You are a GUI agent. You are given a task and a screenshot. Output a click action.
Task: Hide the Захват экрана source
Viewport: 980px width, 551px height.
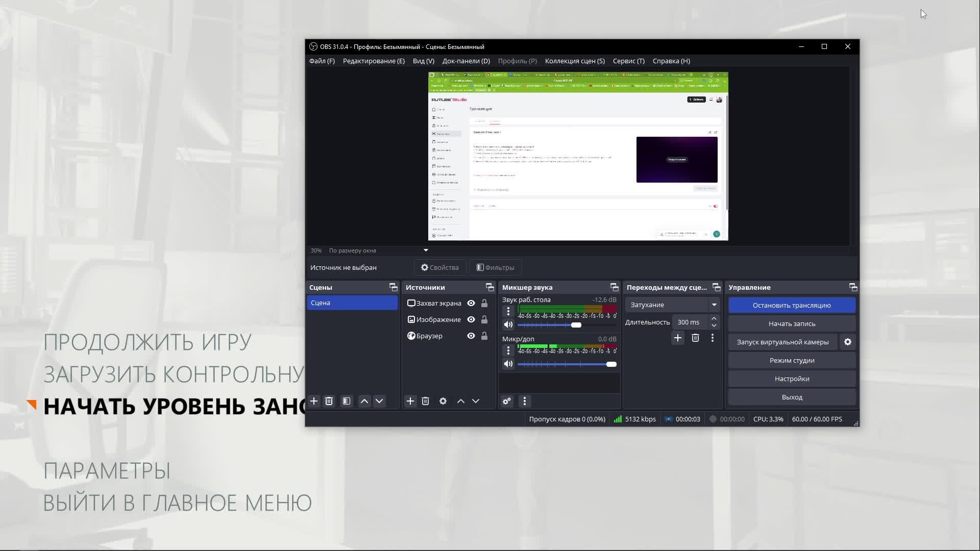471,303
